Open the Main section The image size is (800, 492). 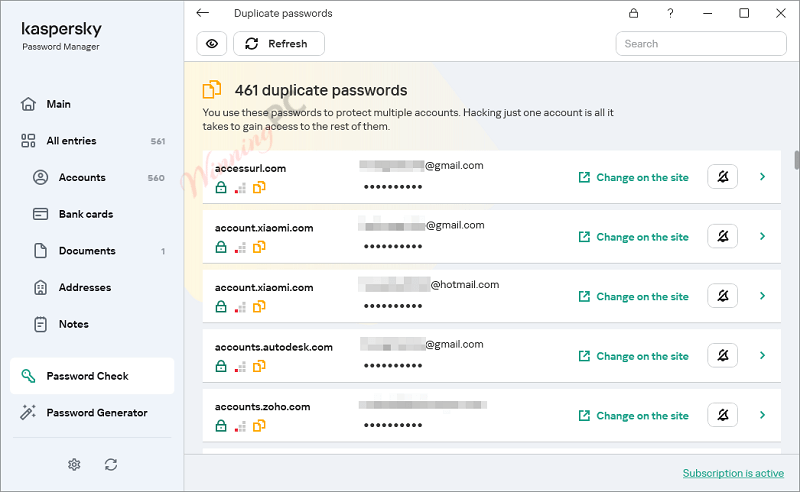click(x=92, y=104)
